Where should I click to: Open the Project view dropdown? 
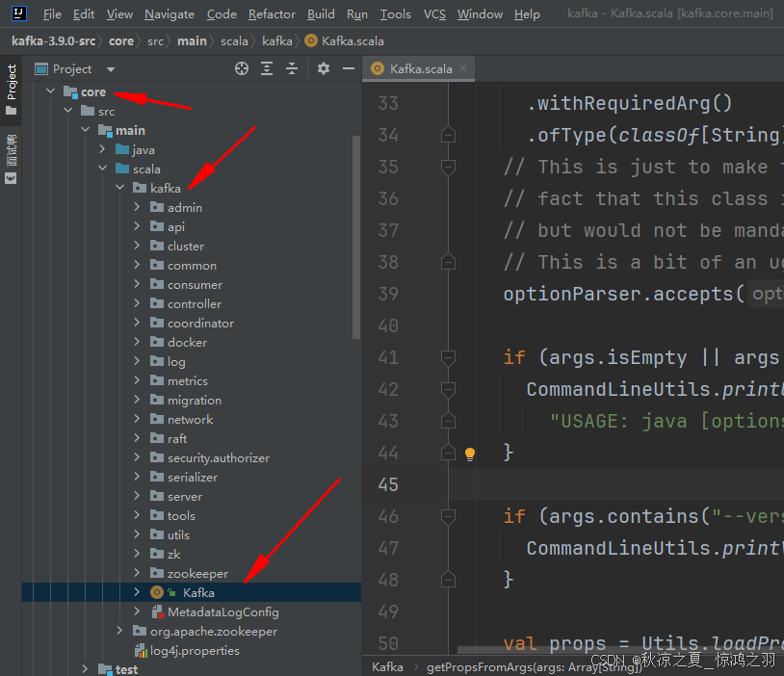(110, 69)
